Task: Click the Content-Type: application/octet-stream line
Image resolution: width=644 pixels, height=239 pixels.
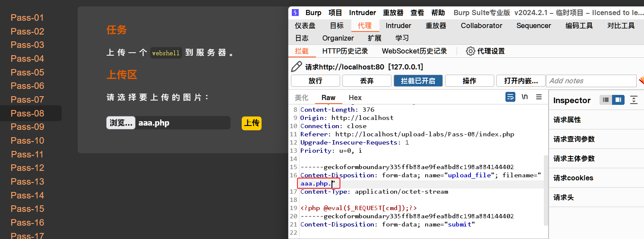Action: (374, 192)
